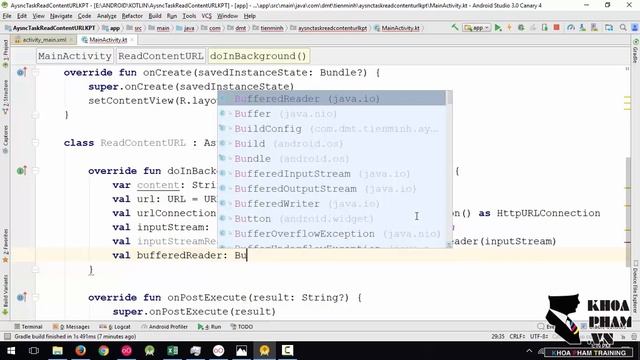Viewport: 640px width, 360px height.
Task: Open the Terminal tool window
Action: coord(28,327)
